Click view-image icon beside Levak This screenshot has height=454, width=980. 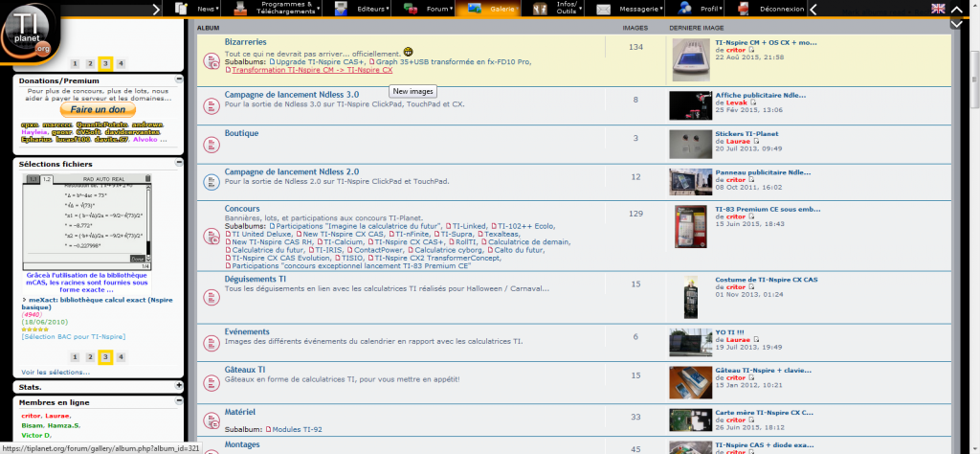(752, 102)
